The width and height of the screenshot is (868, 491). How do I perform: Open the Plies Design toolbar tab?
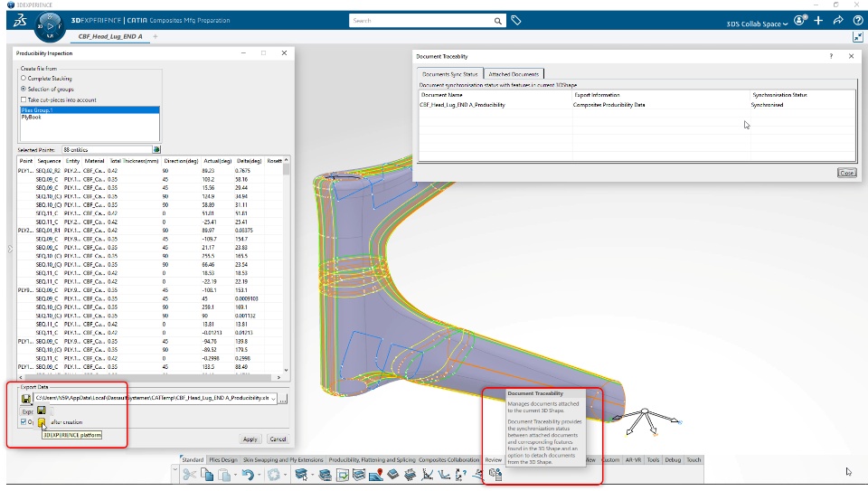[223, 460]
